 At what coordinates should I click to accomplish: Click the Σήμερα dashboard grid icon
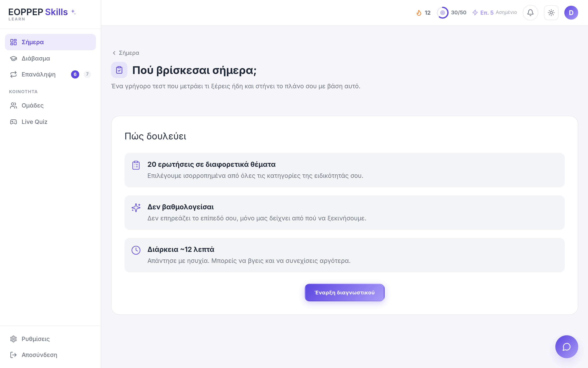pyautogui.click(x=13, y=42)
